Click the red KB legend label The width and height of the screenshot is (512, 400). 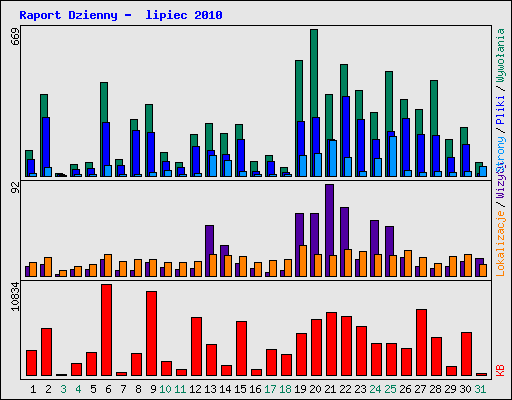click(501, 370)
